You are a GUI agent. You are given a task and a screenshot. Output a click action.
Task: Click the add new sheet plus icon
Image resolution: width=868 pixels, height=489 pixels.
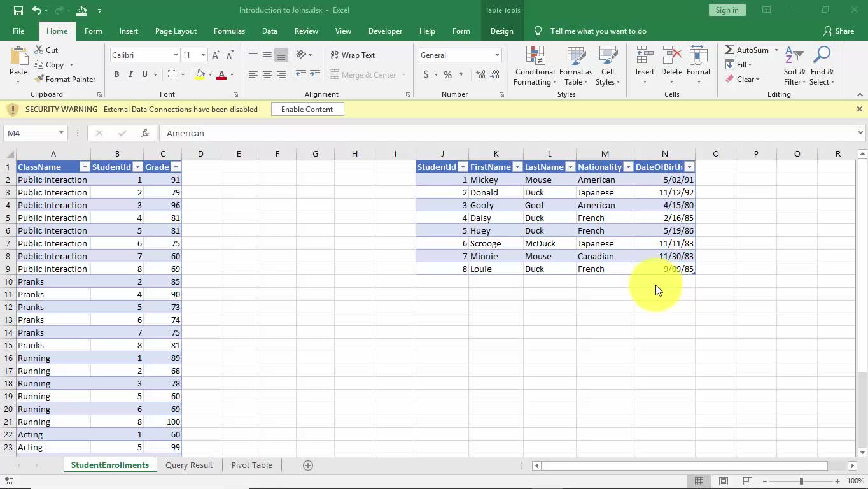click(308, 465)
